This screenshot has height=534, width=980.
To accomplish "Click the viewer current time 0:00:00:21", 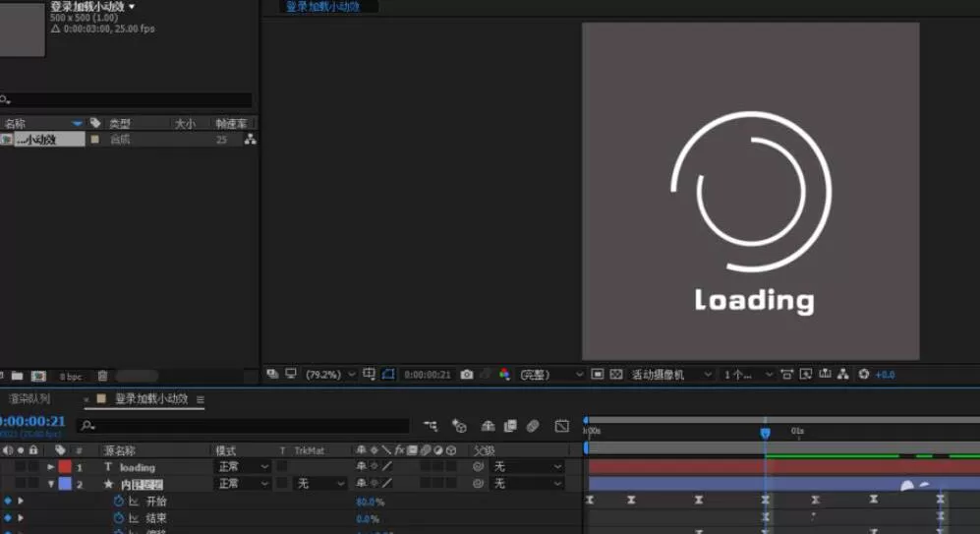I will (428, 375).
